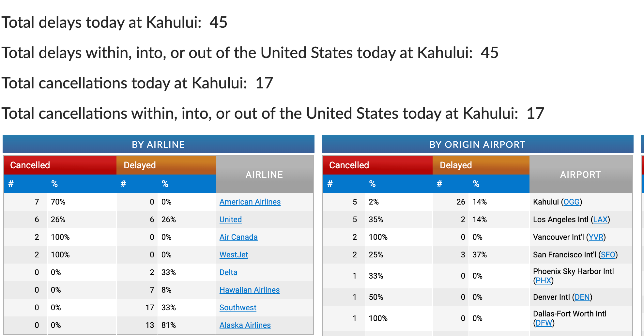The height and width of the screenshot is (336, 644).
Task: Open the DEN airport code link
Action: 582,297
